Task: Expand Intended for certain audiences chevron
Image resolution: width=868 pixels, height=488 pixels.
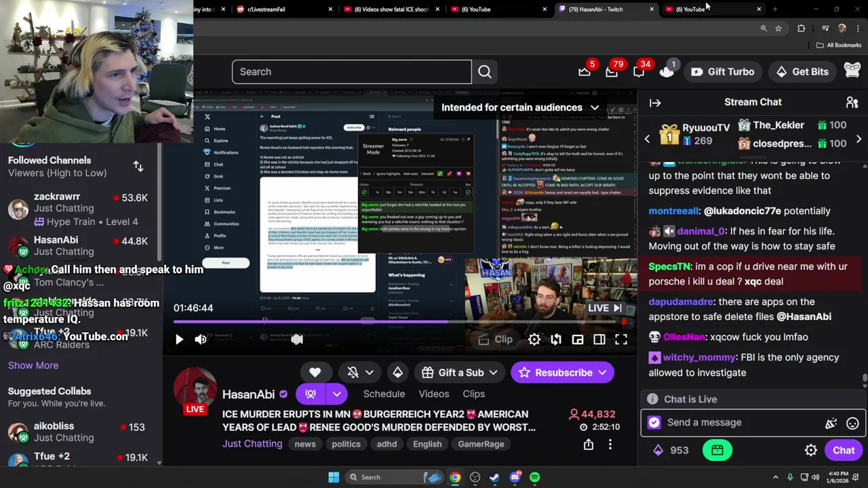Action: click(x=595, y=108)
